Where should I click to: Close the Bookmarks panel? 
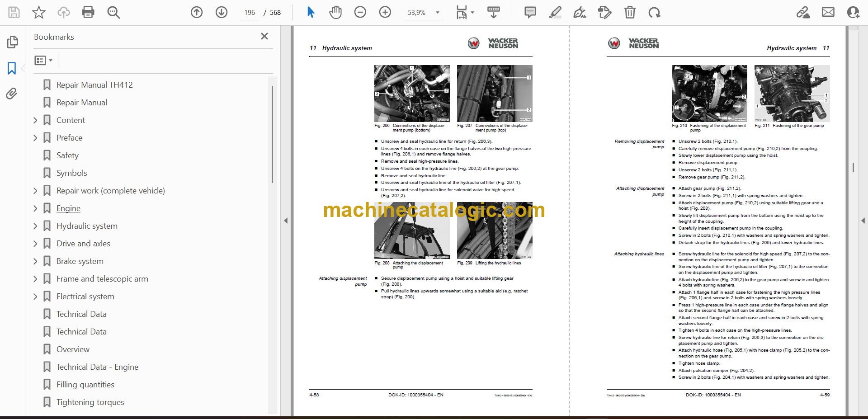[x=264, y=36]
